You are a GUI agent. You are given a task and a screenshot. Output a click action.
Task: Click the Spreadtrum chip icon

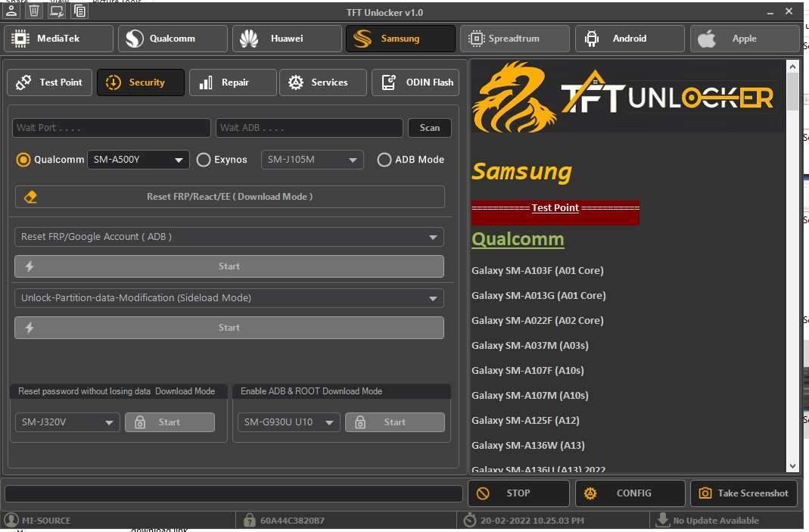click(476, 39)
